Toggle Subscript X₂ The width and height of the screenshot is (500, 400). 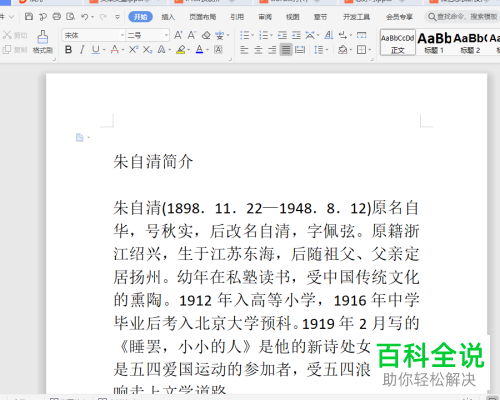147,50
